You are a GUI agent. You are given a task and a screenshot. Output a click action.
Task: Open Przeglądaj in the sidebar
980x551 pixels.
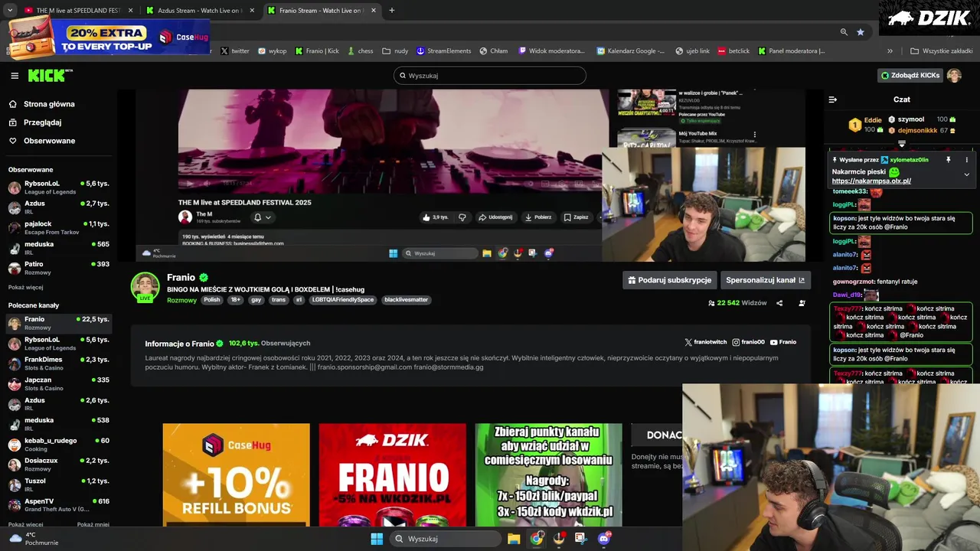42,122
